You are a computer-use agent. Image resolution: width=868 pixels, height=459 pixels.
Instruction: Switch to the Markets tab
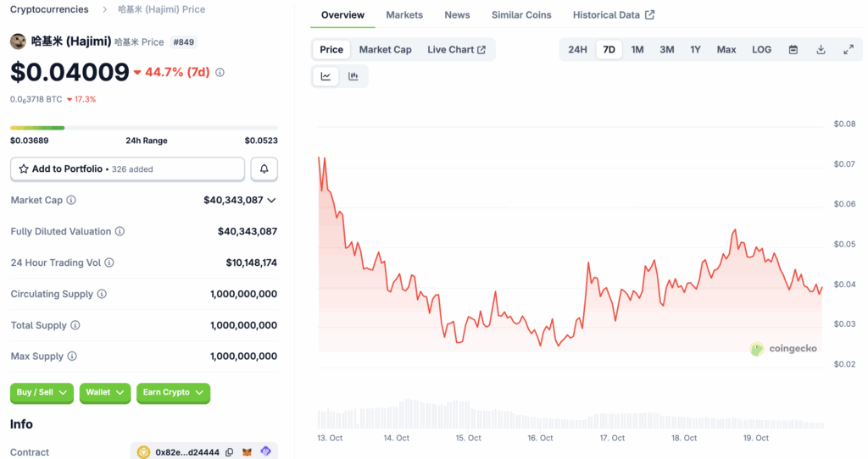coord(404,15)
